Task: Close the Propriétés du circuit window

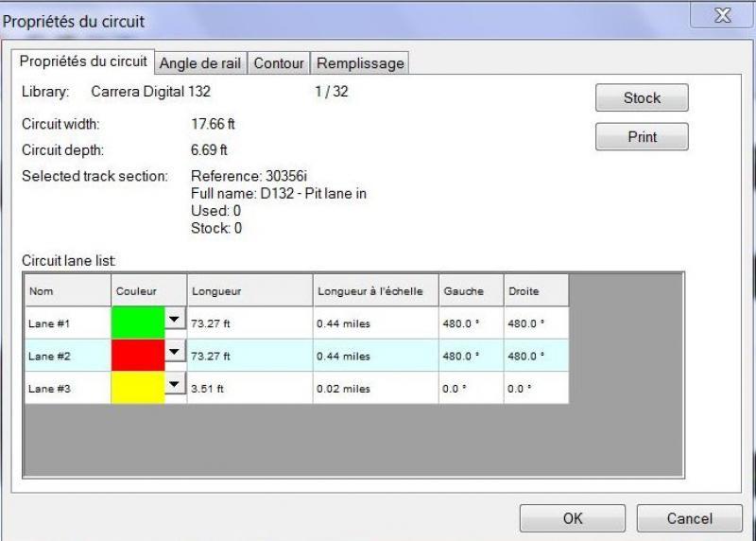Action: click(723, 16)
